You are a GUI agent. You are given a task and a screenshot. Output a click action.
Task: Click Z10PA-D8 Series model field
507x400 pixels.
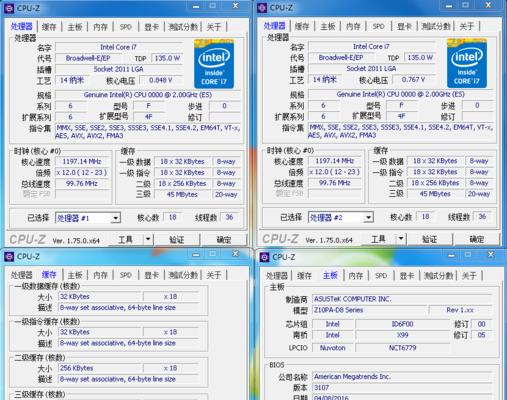coord(369,310)
